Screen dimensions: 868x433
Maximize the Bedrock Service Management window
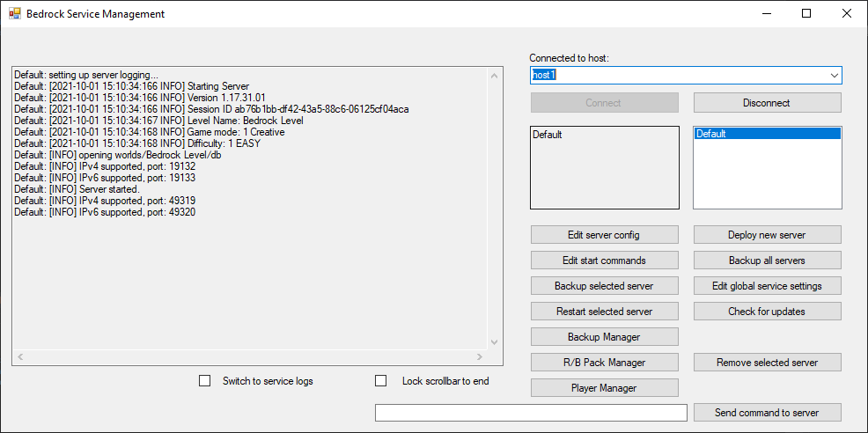click(806, 14)
